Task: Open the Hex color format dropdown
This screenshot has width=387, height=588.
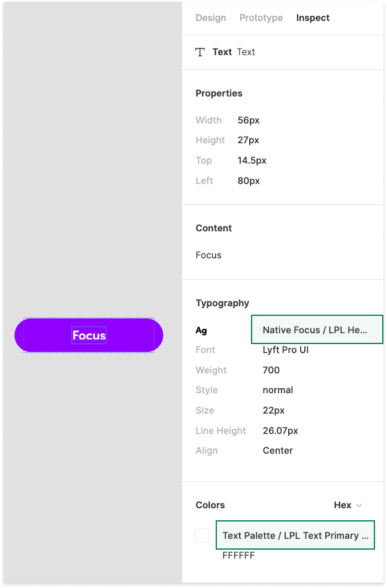Action: click(348, 505)
